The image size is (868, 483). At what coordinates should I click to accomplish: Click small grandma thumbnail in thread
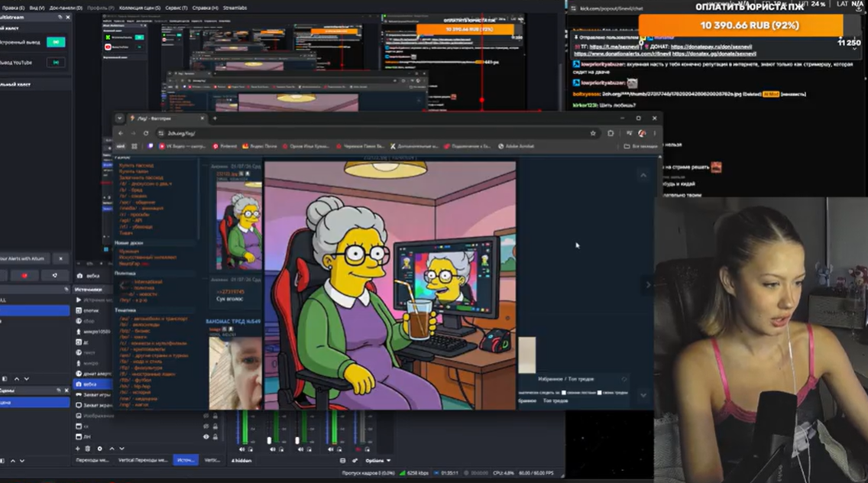click(238, 226)
